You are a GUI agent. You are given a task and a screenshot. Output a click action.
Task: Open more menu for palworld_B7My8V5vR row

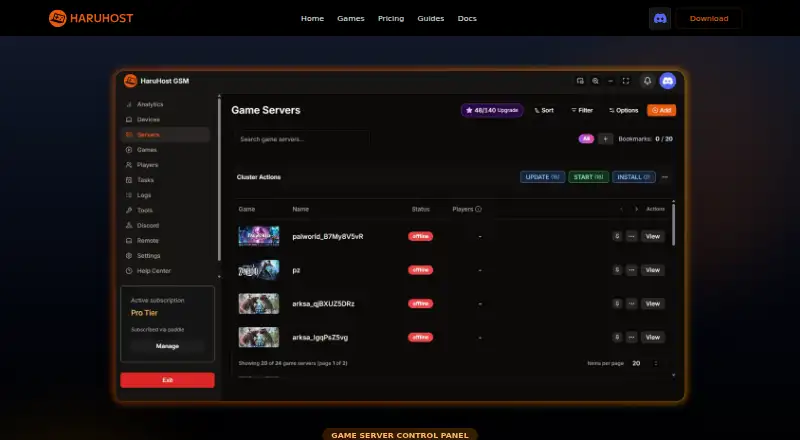click(x=631, y=236)
